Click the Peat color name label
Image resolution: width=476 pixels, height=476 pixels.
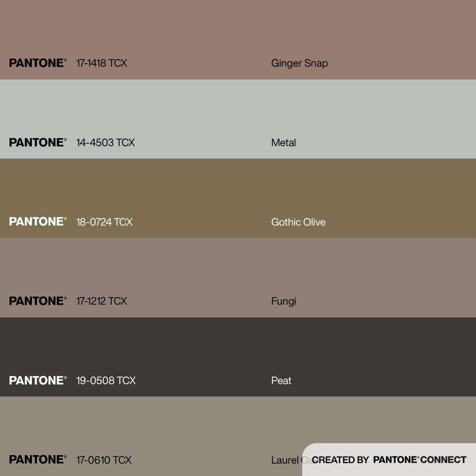tap(281, 380)
